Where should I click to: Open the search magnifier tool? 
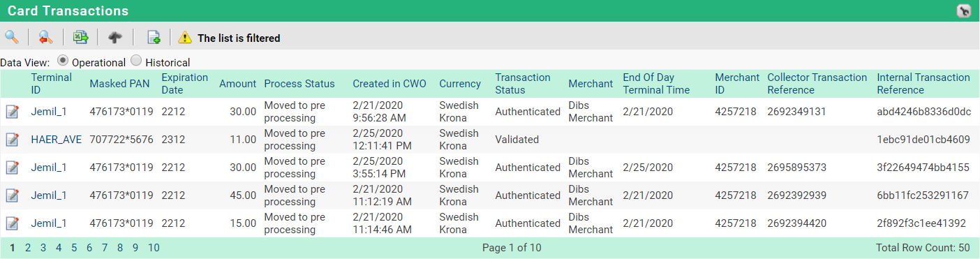11,37
